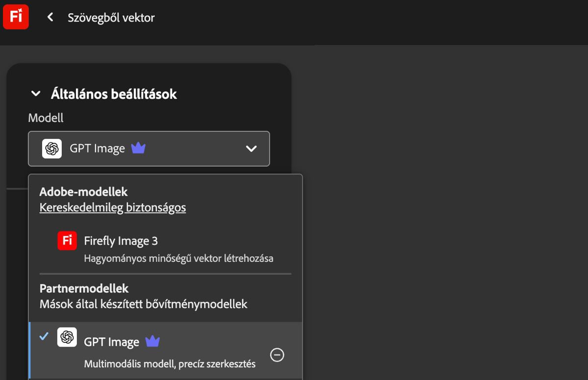Select the GPT Image partner model entry
Image resolution: width=588 pixels, height=380 pixels.
pos(166,350)
